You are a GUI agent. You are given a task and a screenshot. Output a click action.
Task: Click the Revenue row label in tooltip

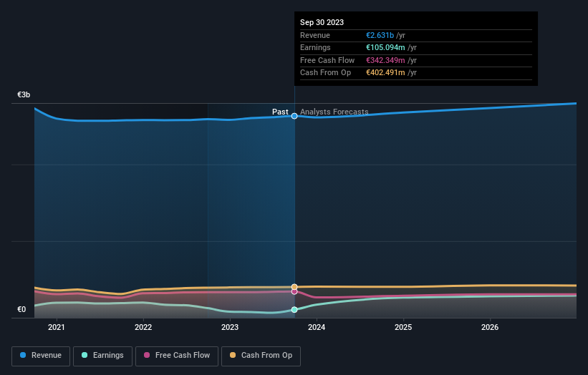click(x=315, y=35)
